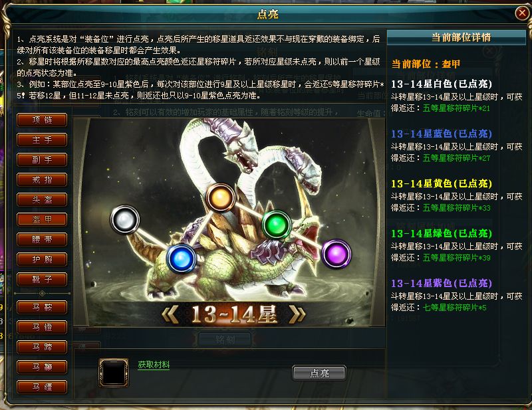
Task: Select the 马缰 mount slot
Action: pyautogui.click(x=42, y=387)
